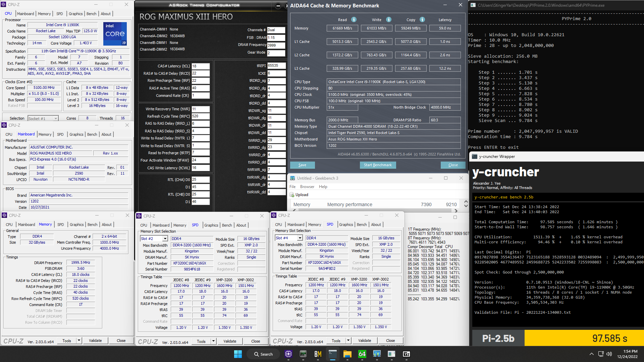Click the Read info icon in AIDA64
The image size is (644, 362).
(x=354, y=20)
